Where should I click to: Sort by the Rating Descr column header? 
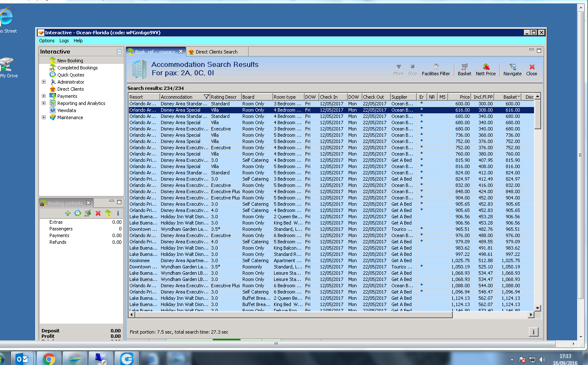point(226,97)
